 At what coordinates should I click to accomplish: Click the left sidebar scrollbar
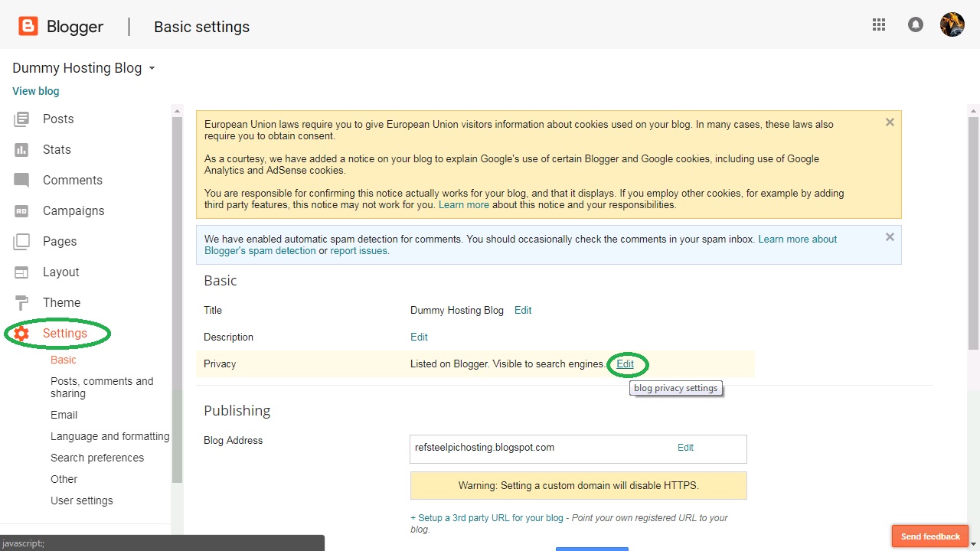tap(178, 306)
